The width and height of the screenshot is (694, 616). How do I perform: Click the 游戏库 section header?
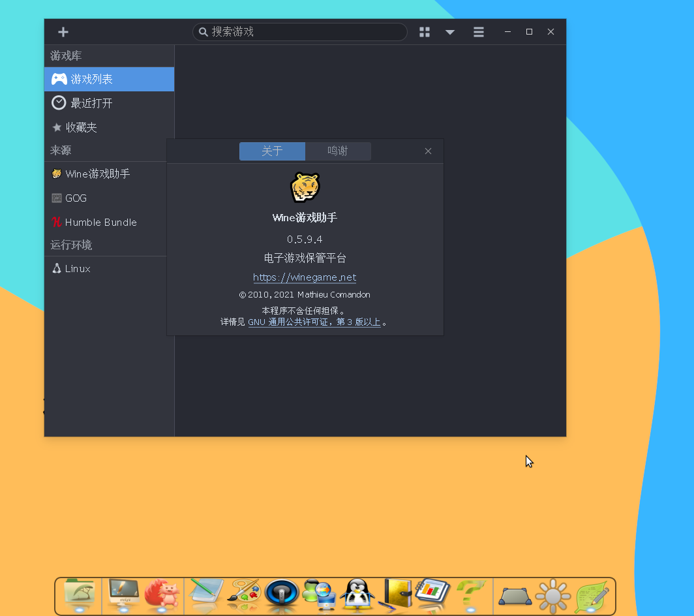66,56
